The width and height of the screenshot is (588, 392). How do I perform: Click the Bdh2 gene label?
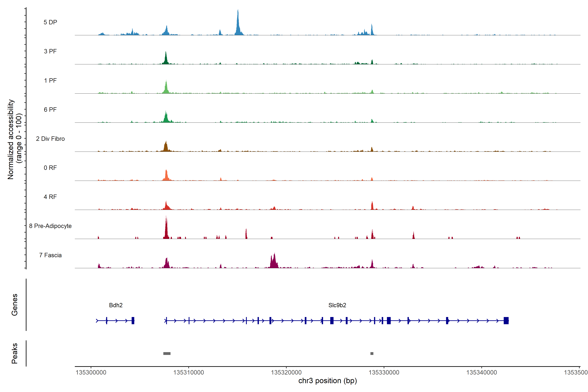click(116, 305)
